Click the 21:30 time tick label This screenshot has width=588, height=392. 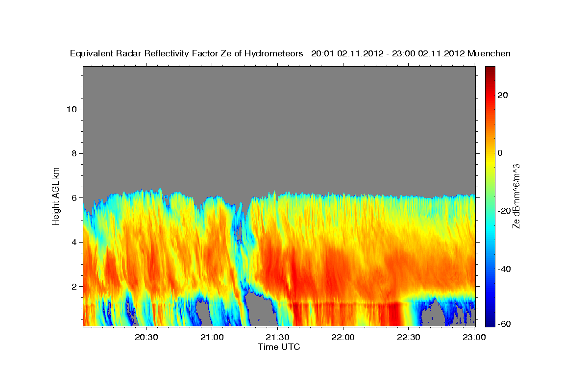[x=278, y=337]
